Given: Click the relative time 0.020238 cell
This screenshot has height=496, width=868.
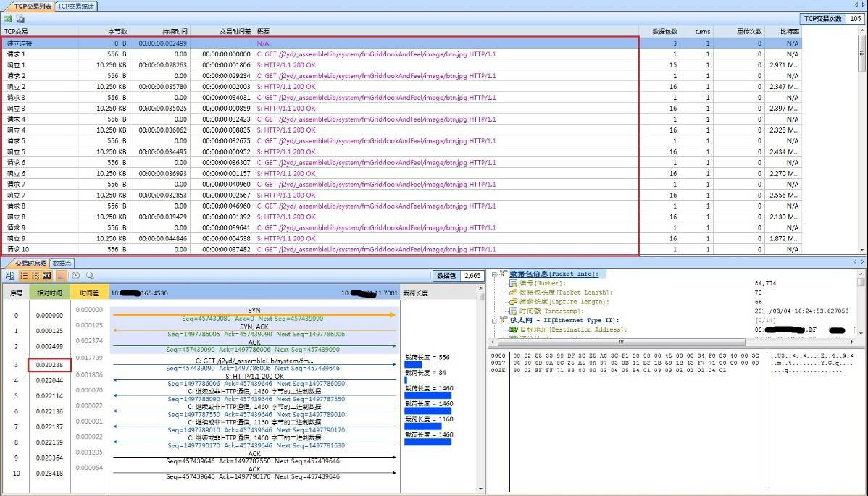Looking at the screenshot, I should (x=49, y=365).
